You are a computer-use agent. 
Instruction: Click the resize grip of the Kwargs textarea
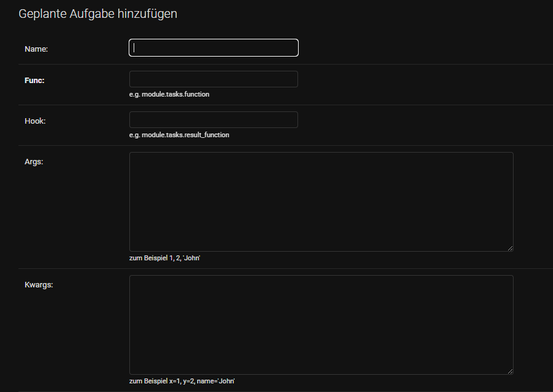point(510,371)
